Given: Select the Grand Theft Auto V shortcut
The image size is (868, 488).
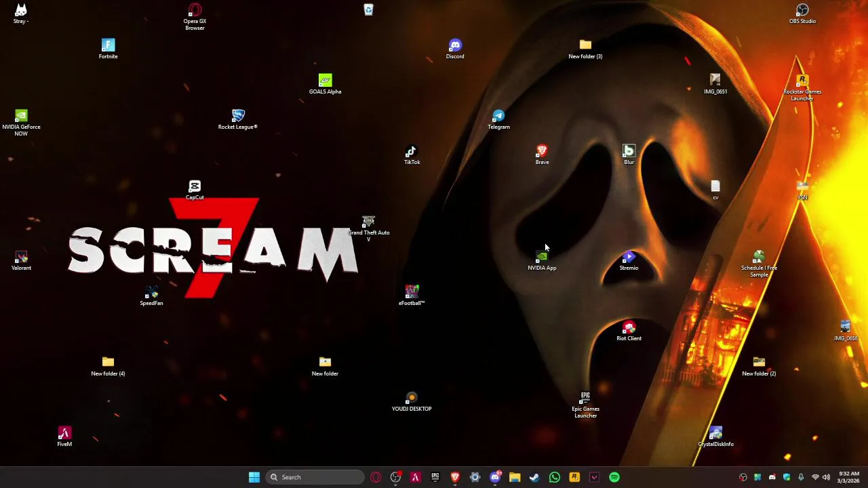Looking at the screenshot, I should tap(368, 228).
